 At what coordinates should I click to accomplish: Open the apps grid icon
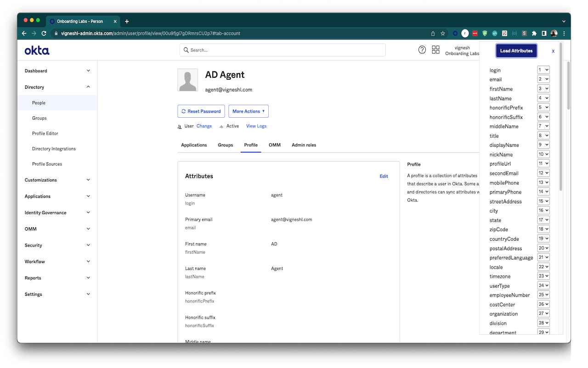click(436, 50)
